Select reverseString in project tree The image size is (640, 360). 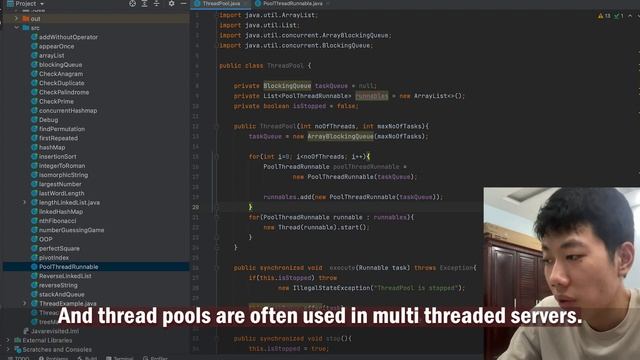58,285
